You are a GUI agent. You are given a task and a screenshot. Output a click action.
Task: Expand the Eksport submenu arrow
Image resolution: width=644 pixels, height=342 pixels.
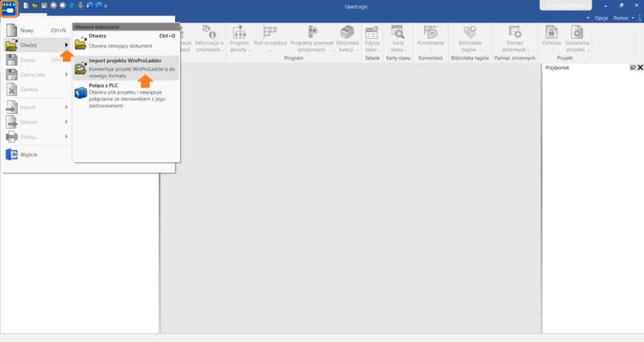(66, 122)
